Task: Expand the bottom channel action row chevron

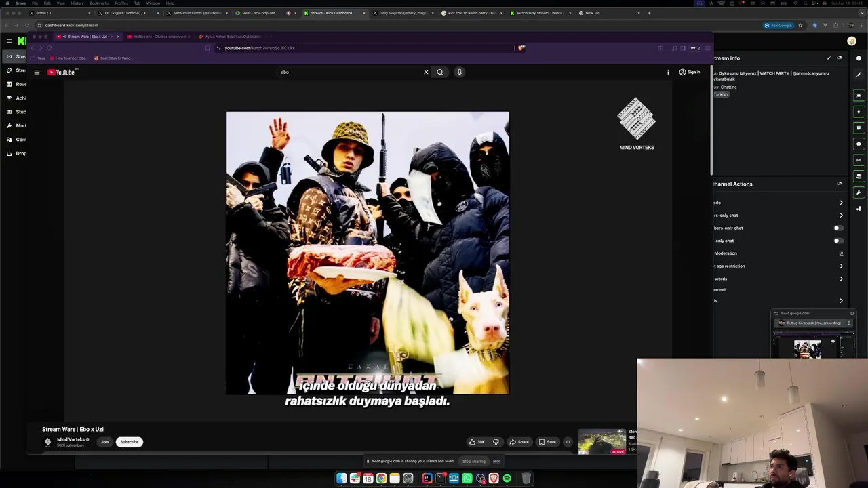Action: click(x=841, y=301)
